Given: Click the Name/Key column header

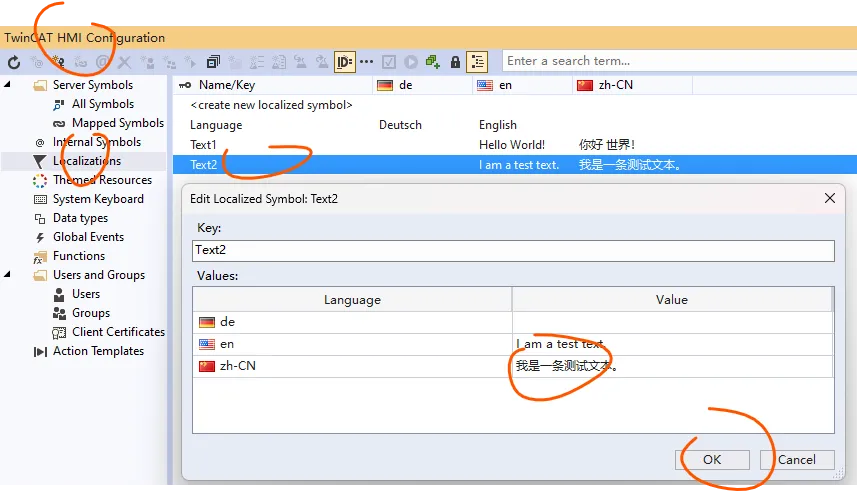Looking at the screenshot, I should tap(273, 85).
